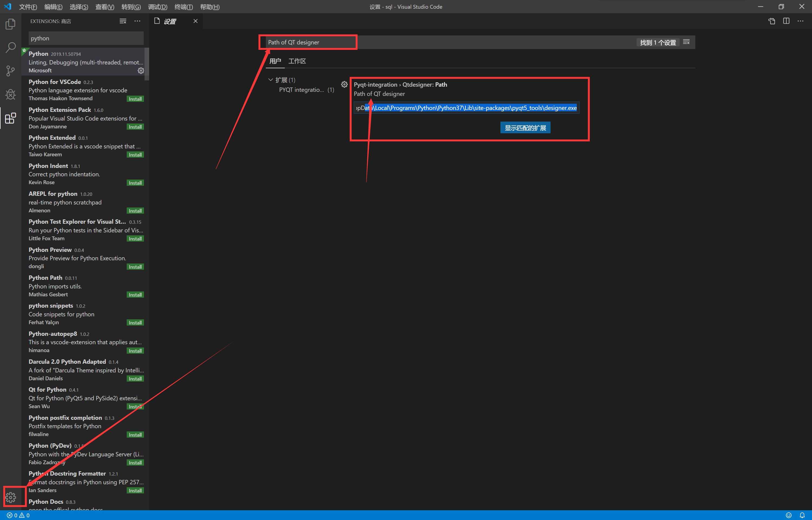
Task: Click the split editor icon
Action: (786, 21)
